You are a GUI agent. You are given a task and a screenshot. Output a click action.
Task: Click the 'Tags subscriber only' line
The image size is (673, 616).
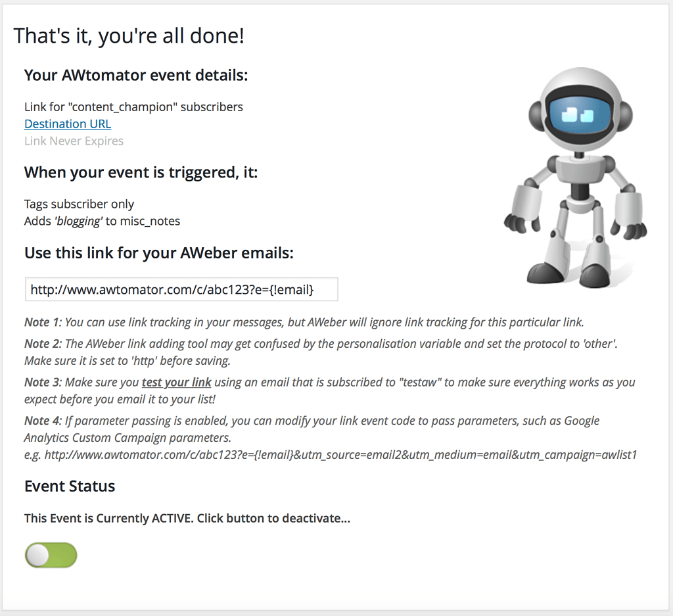pos(79,204)
